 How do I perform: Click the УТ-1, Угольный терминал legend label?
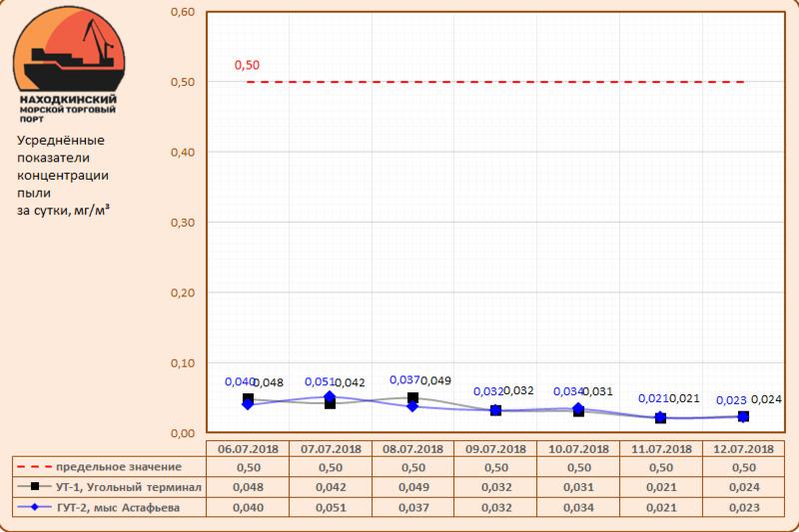coord(129,487)
